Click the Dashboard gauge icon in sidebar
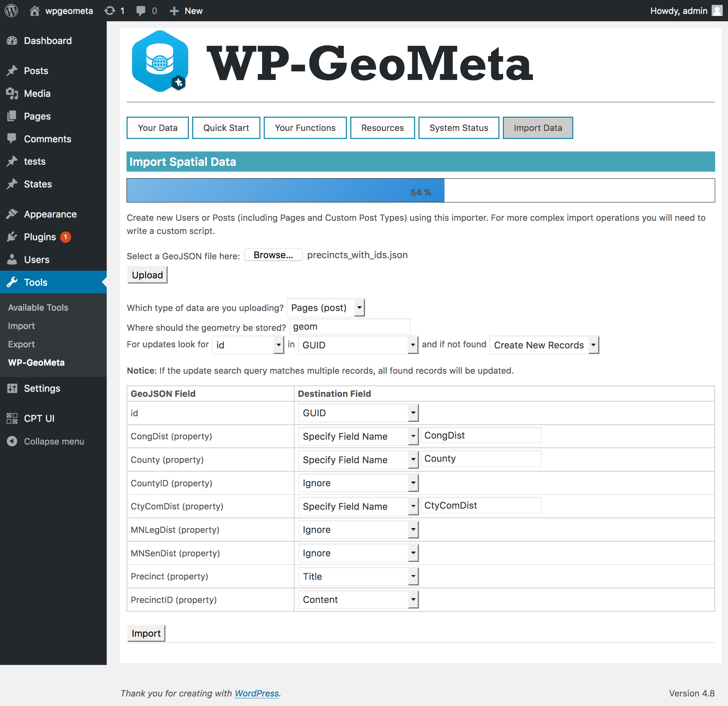Viewport: 728px width, 706px height. coord(12,41)
